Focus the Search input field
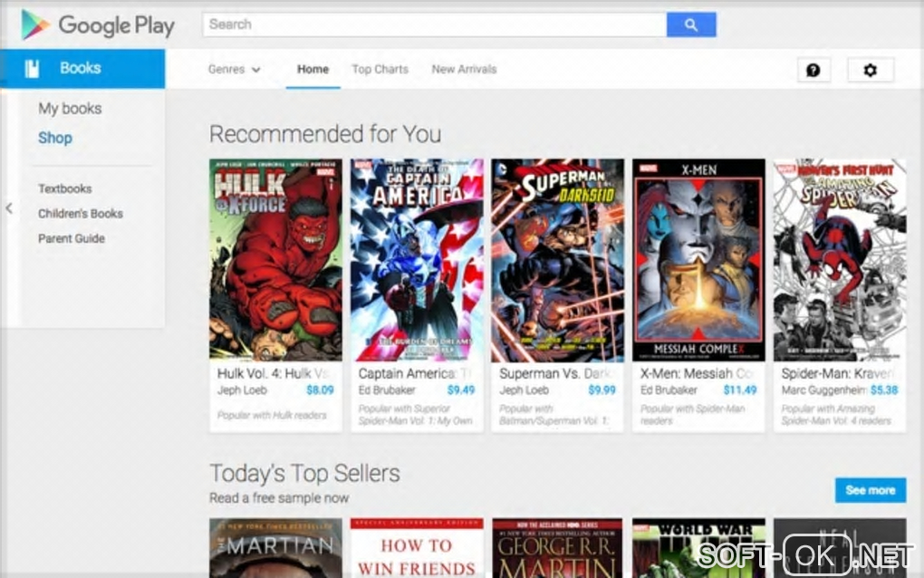The image size is (924, 578). (x=435, y=24)
